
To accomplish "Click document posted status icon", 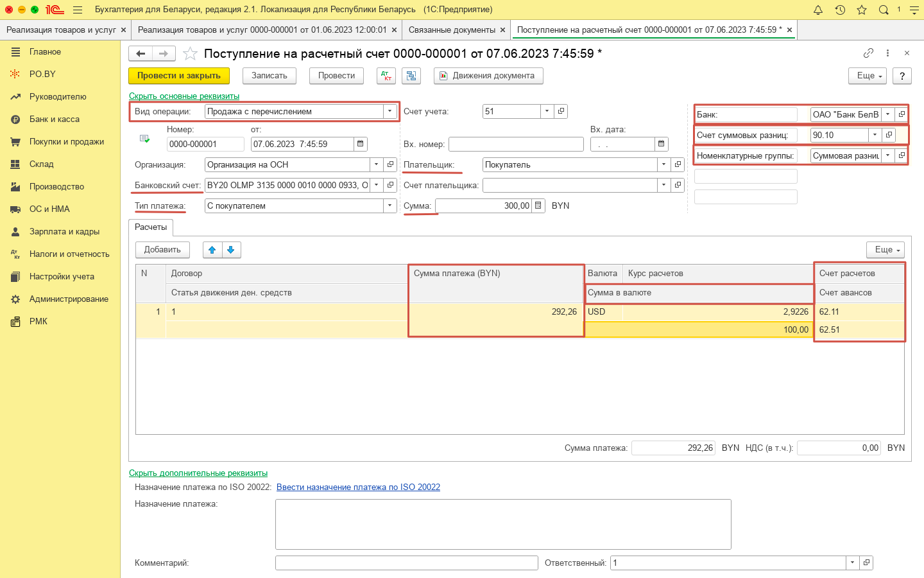I will click(144, 139).
